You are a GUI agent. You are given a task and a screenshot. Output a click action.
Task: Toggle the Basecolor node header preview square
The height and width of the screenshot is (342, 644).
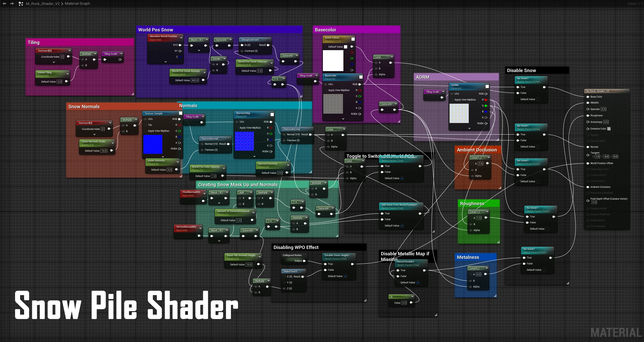click(x=361, y=77)
